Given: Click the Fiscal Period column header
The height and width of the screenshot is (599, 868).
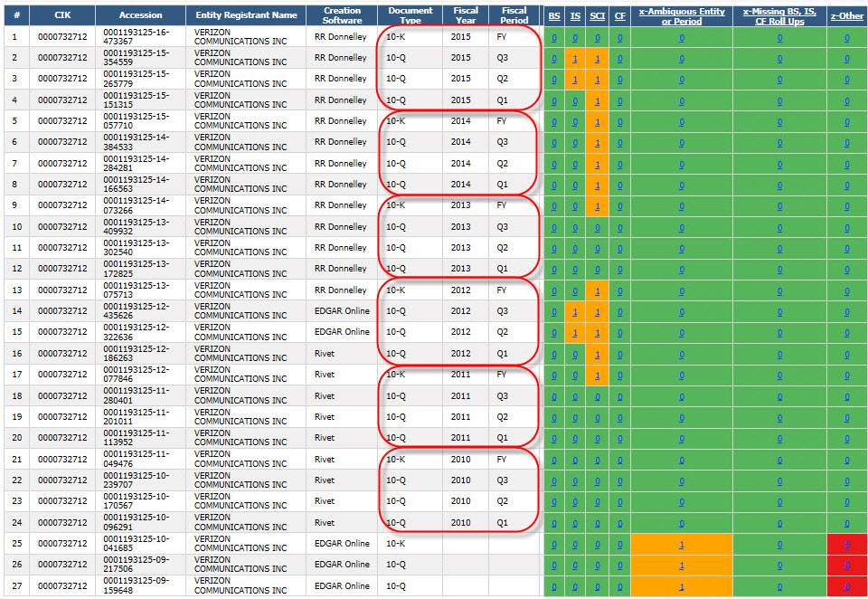Looking at the screenshot, I should coord(514,15).
